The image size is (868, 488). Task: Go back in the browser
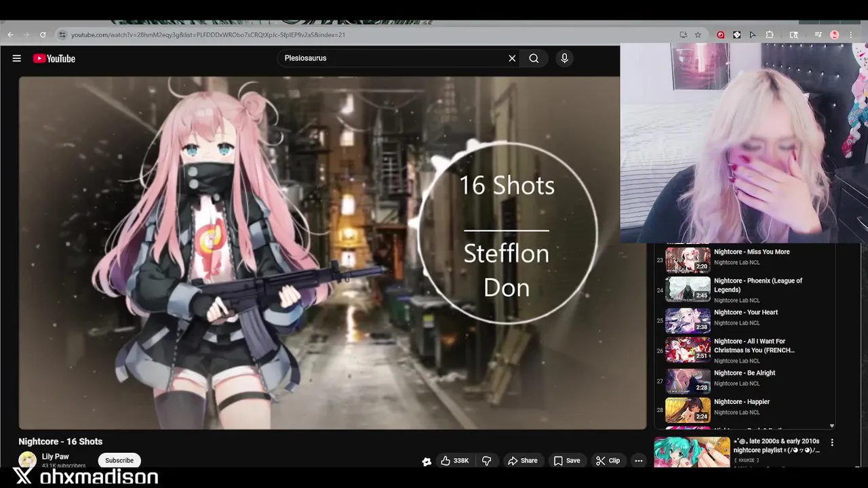point(11,35)
